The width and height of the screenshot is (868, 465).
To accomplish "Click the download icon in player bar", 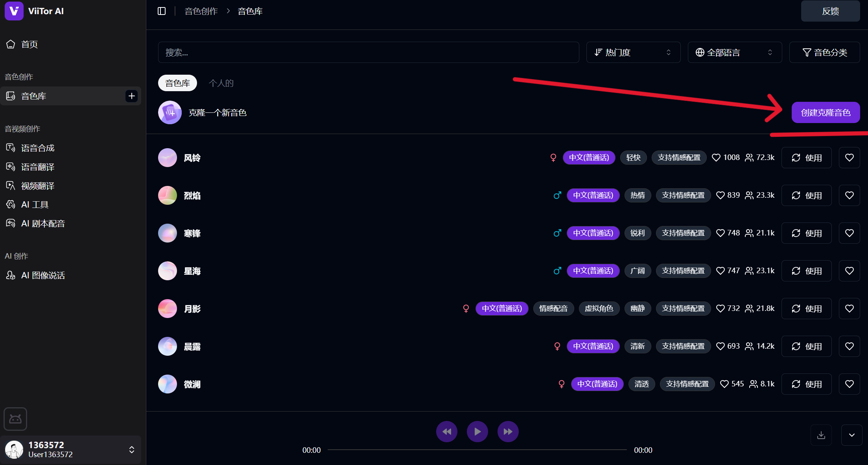I will click(821, 435).
